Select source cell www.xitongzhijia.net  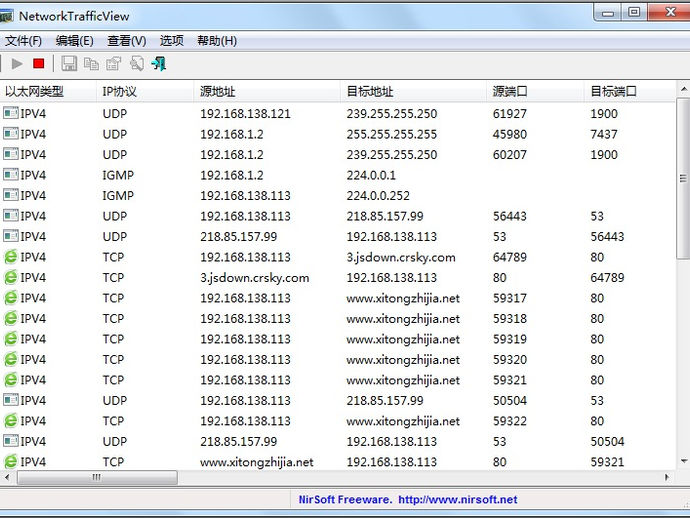point(257,462)
